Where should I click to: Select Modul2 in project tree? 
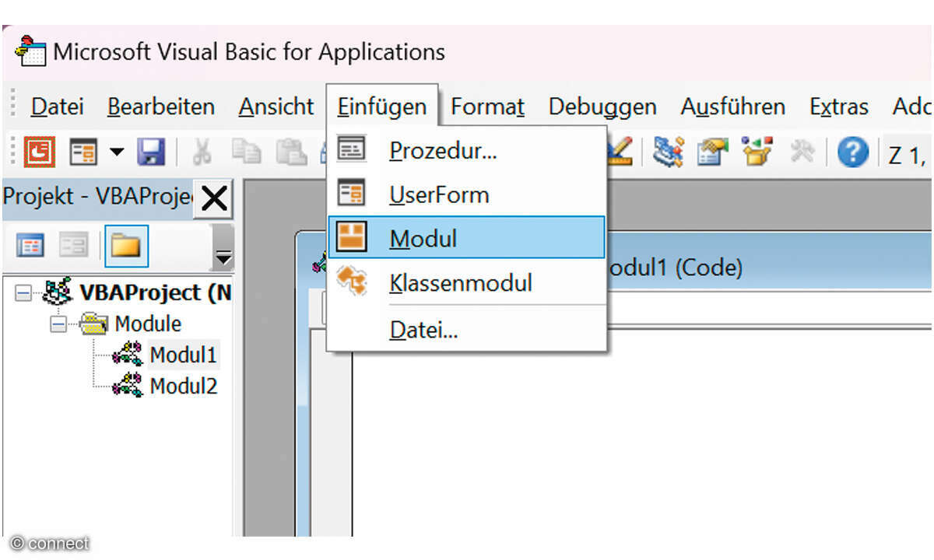(183, 386)
